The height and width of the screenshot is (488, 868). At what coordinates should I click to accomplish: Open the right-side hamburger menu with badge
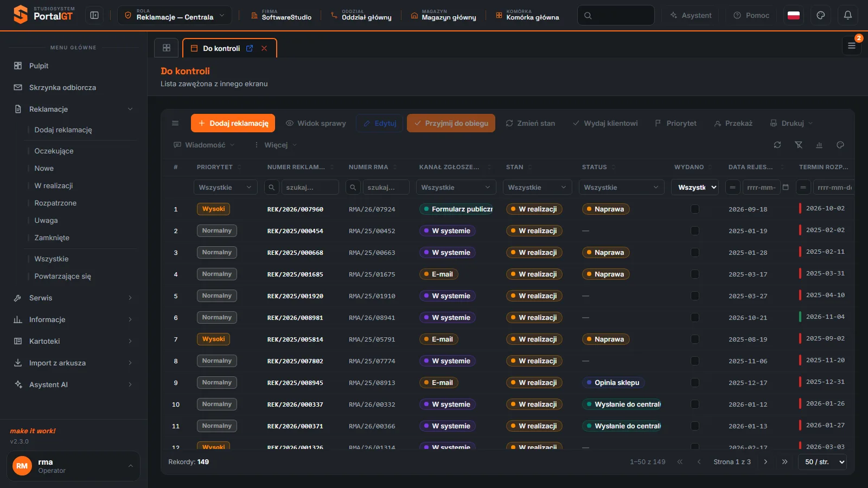point(852,46)
